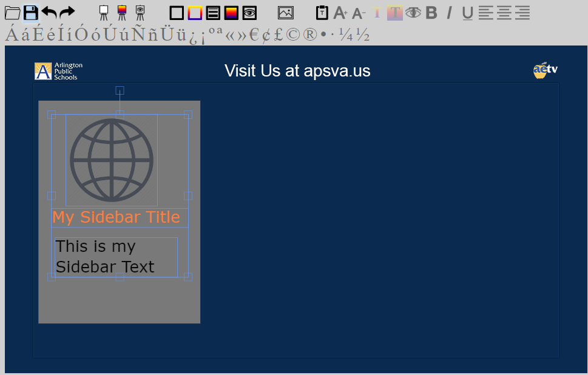
Task: Open a saved file
Action: [13, 12]
